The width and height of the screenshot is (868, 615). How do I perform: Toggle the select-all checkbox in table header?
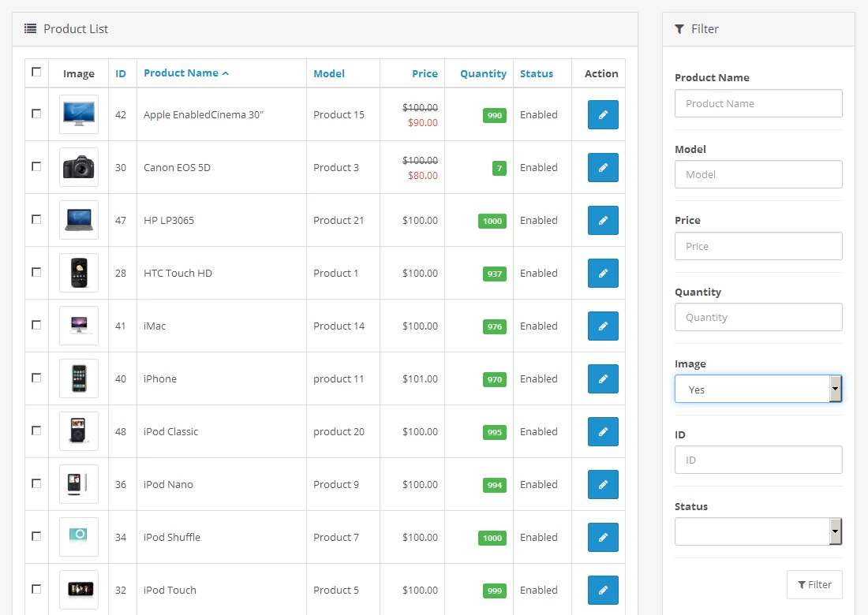(x=36, y=72)
